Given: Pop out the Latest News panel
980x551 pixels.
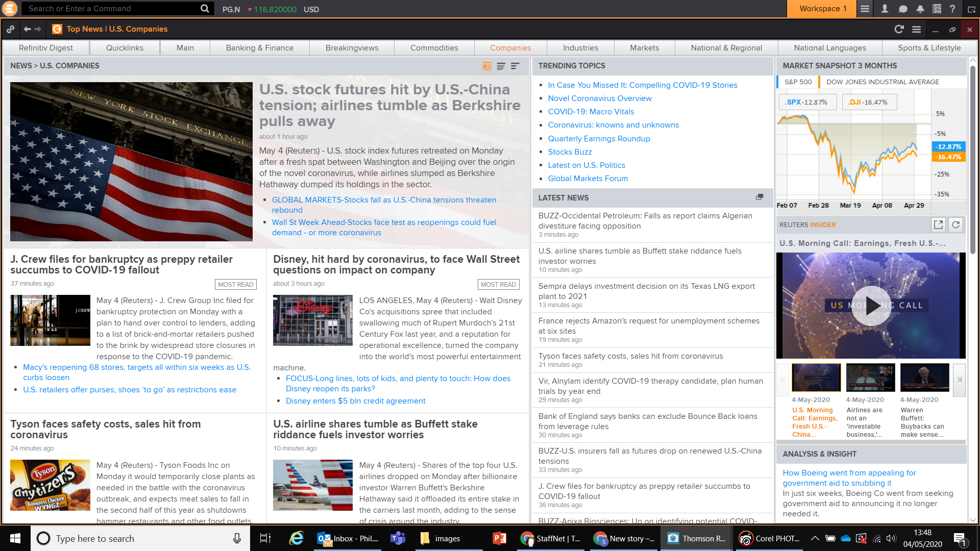Looking at the screenshot, I should pyautogui.click(x=759, y=197).
